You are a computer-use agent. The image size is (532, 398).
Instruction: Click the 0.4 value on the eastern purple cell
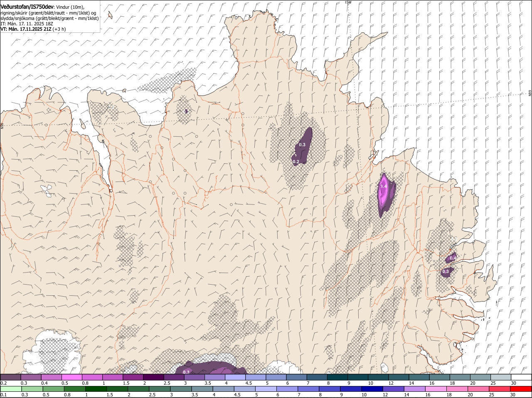[453, 258]
